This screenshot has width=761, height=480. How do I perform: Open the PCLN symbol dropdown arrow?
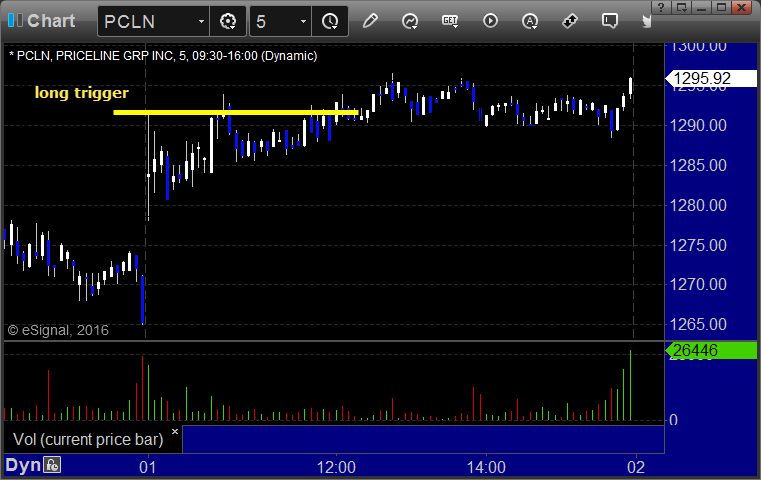click(x=201, y=21)
